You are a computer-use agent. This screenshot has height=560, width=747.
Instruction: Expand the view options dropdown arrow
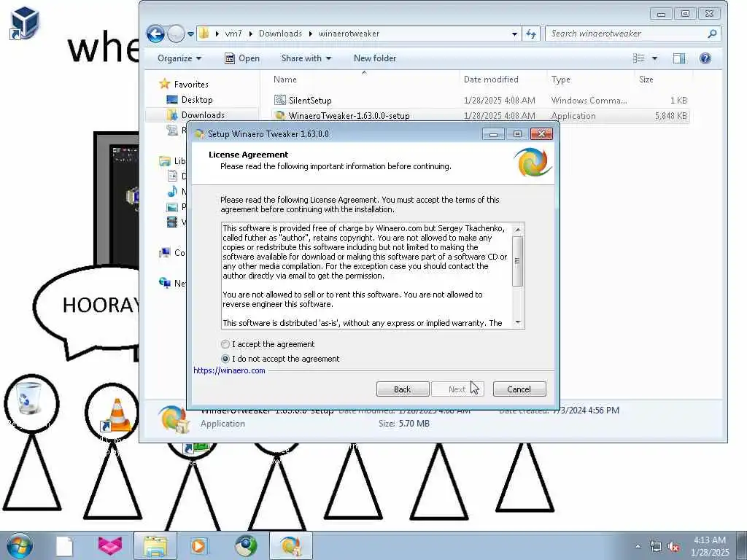tap(654, 58)
